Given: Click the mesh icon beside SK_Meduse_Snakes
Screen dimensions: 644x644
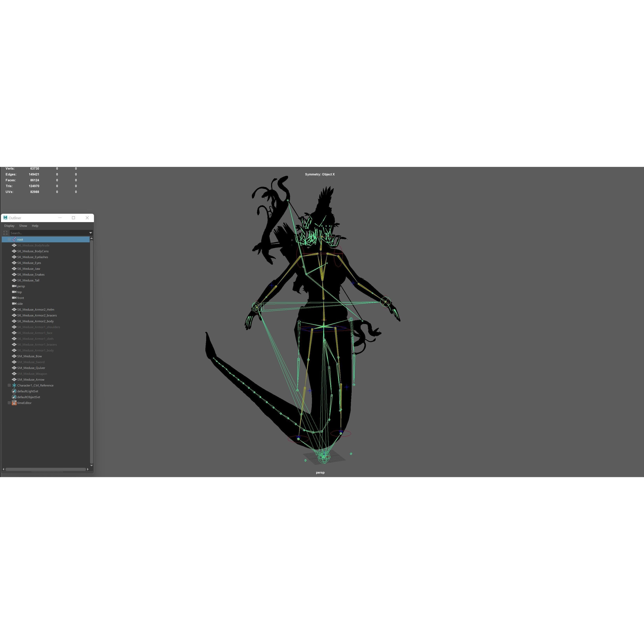Looking at the screenshot, I should pyautogui.click(x=14, y=275).
